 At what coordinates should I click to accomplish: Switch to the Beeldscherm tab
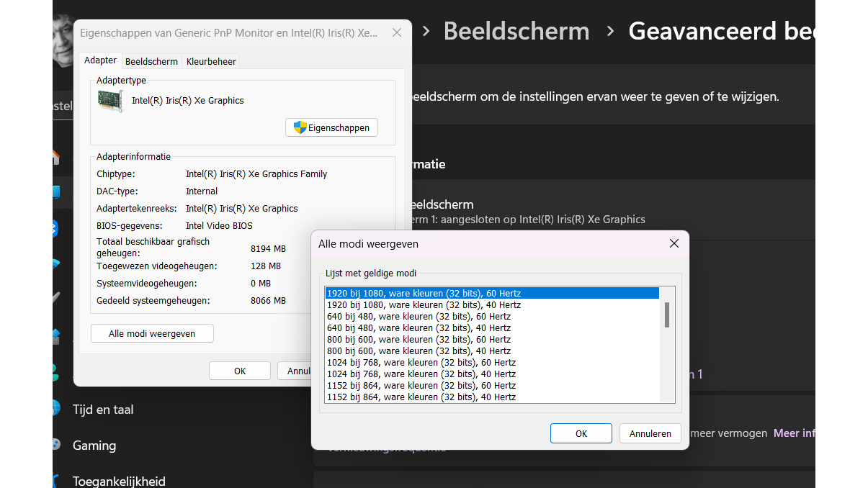(x=151, y=61)
